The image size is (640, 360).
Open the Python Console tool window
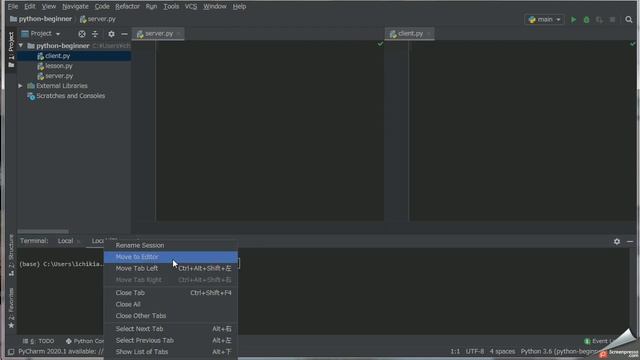click(85, 341)
